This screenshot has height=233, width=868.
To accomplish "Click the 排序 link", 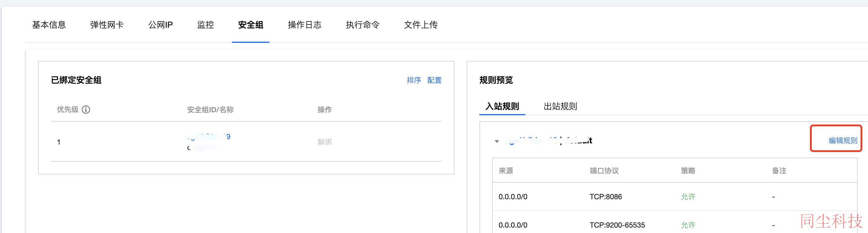I will click(x=414, y=80).
